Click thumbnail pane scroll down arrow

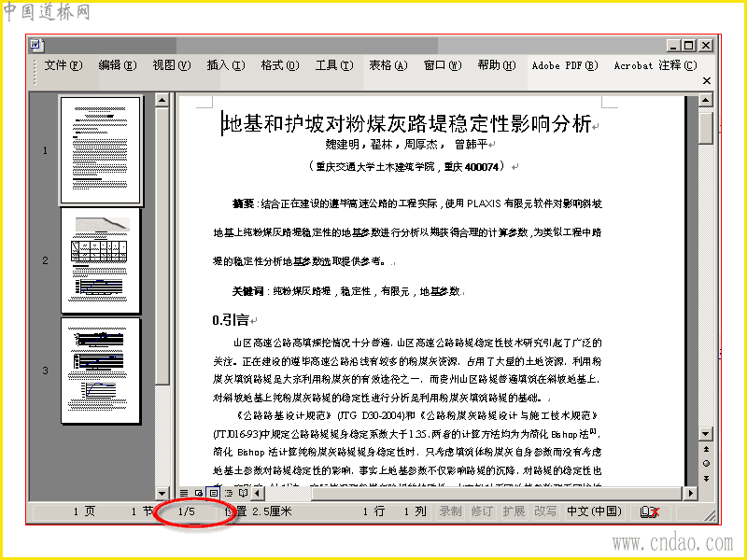tap(162, 494)
